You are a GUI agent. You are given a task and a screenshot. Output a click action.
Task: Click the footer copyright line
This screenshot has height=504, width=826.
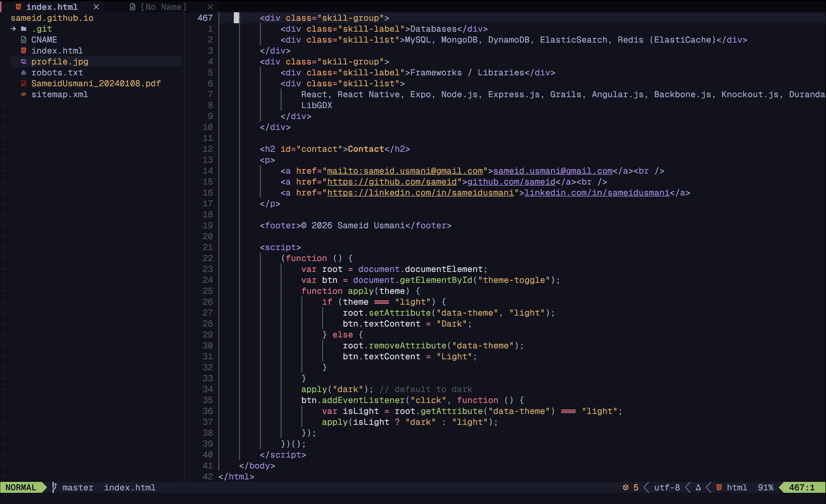tap(355, 226)
